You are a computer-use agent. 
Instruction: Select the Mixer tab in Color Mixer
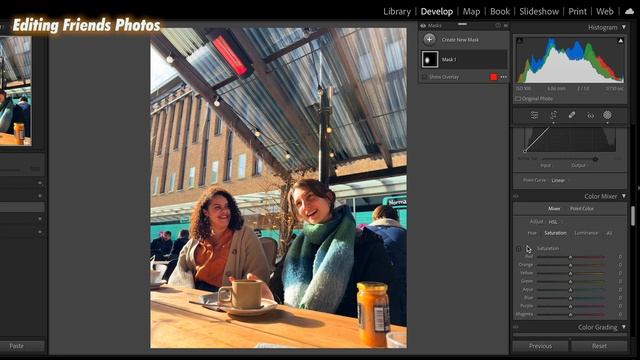(554, 209)
